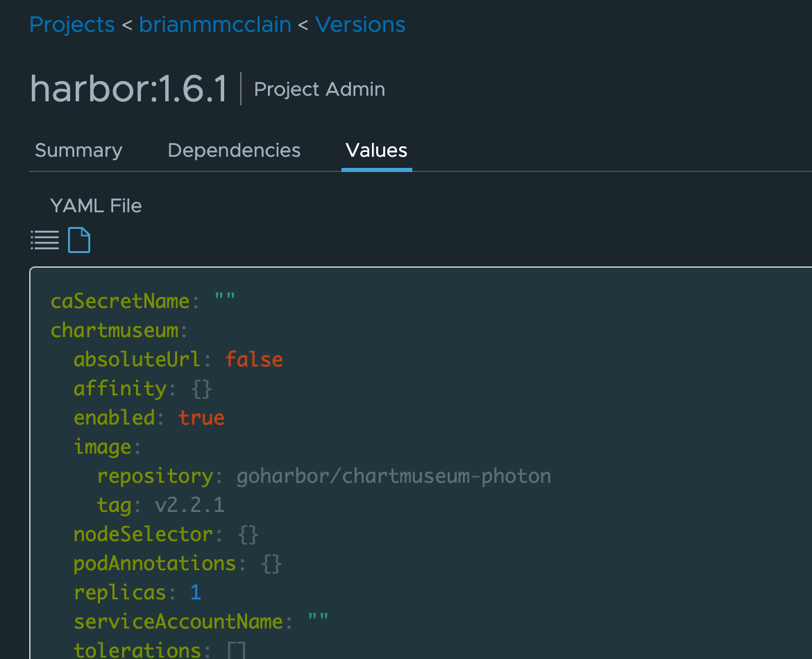Viewport: 812px width, 659px height.
Task: Click the Project Admin role label
Action: pos(319,89)
